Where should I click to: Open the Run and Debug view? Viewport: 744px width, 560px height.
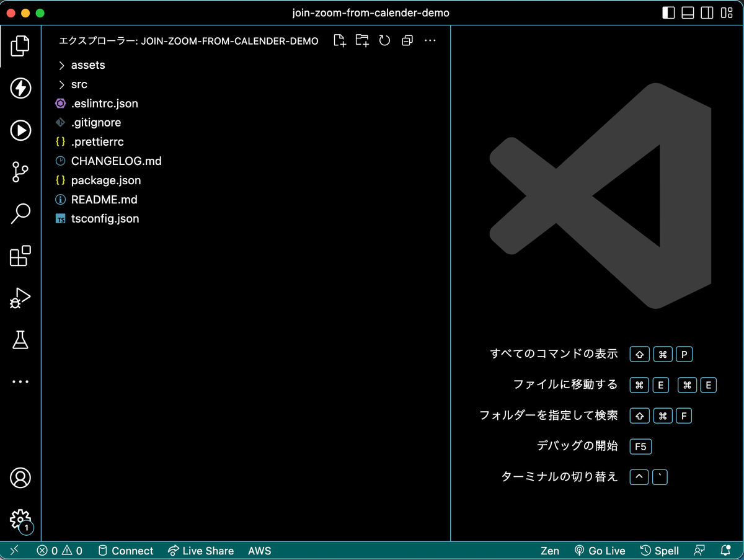point(20,298)
